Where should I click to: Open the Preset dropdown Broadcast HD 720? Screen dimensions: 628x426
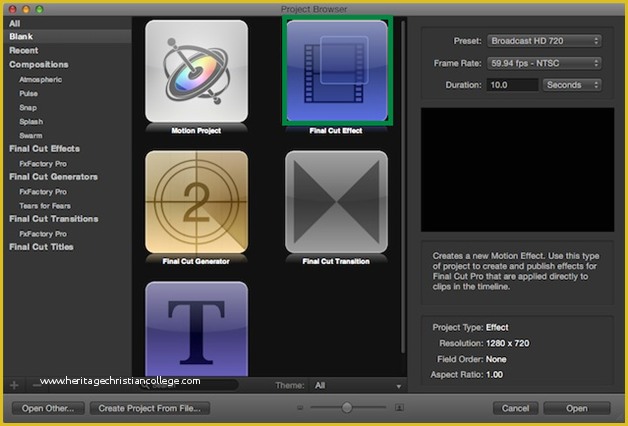544,41
